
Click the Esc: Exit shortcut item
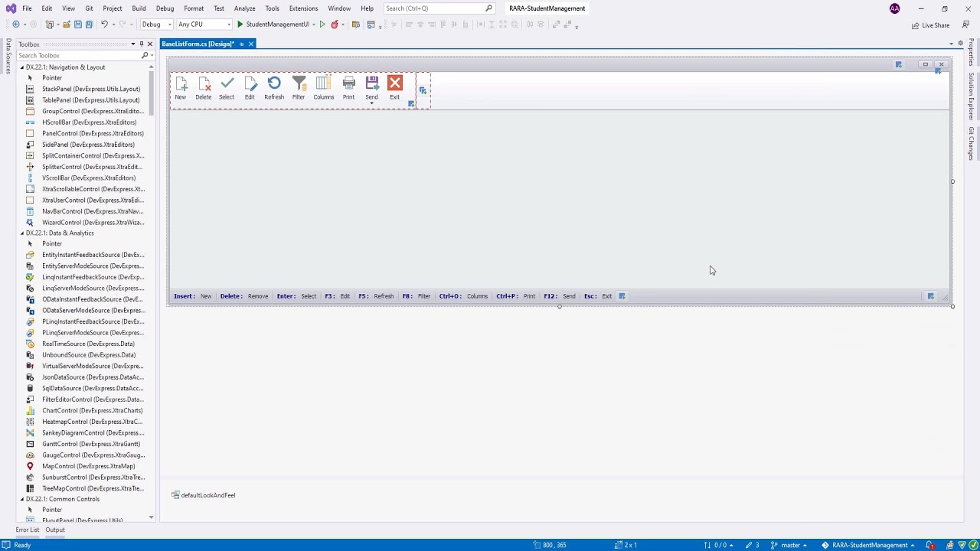pyautogui.click(x=598, y=296)
